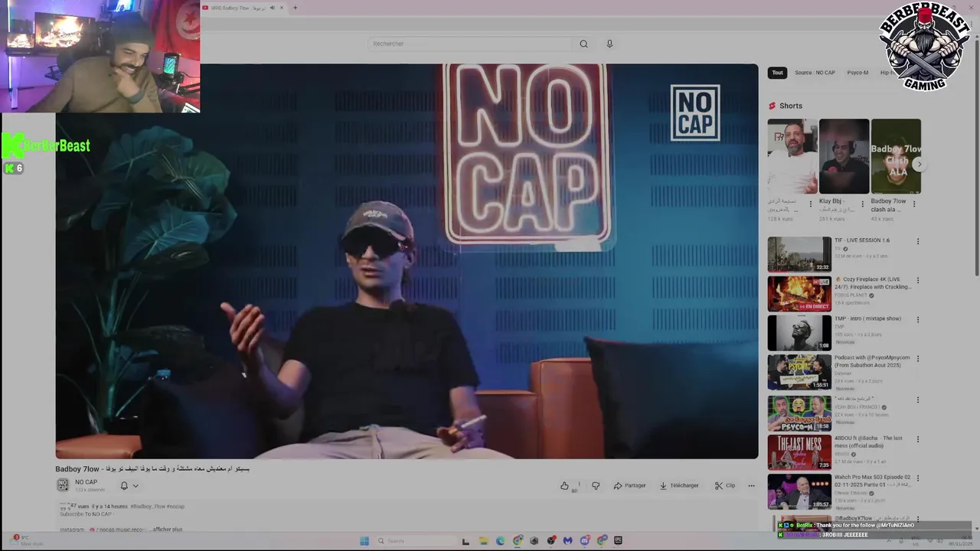
Task: Open options menu for Klay Bbj short
Action: (863, 204)
